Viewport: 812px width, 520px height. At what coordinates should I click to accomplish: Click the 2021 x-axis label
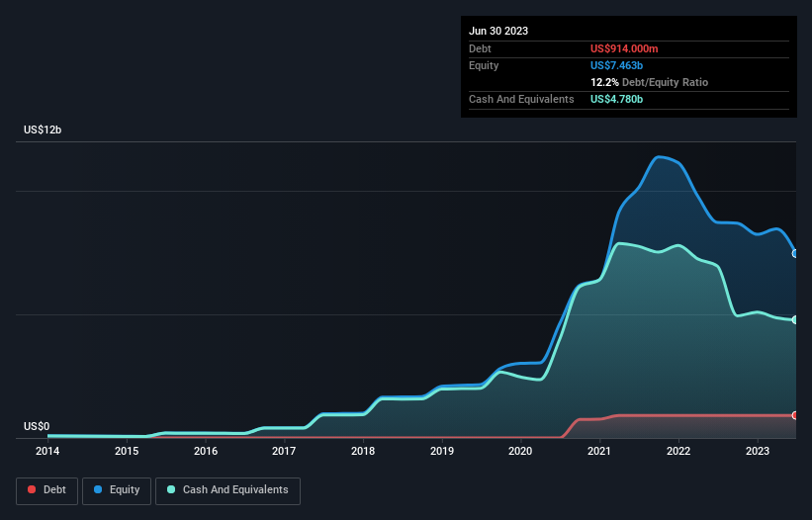[599, 451]
